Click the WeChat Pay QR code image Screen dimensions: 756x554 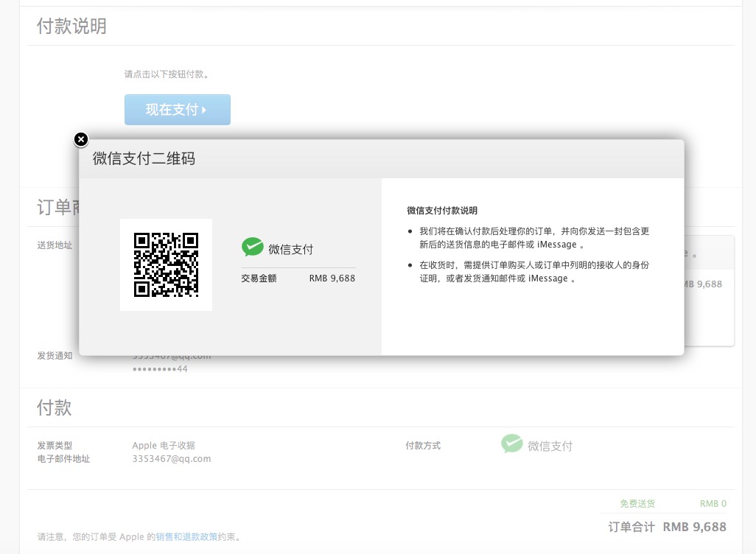[x=166, y=264]
